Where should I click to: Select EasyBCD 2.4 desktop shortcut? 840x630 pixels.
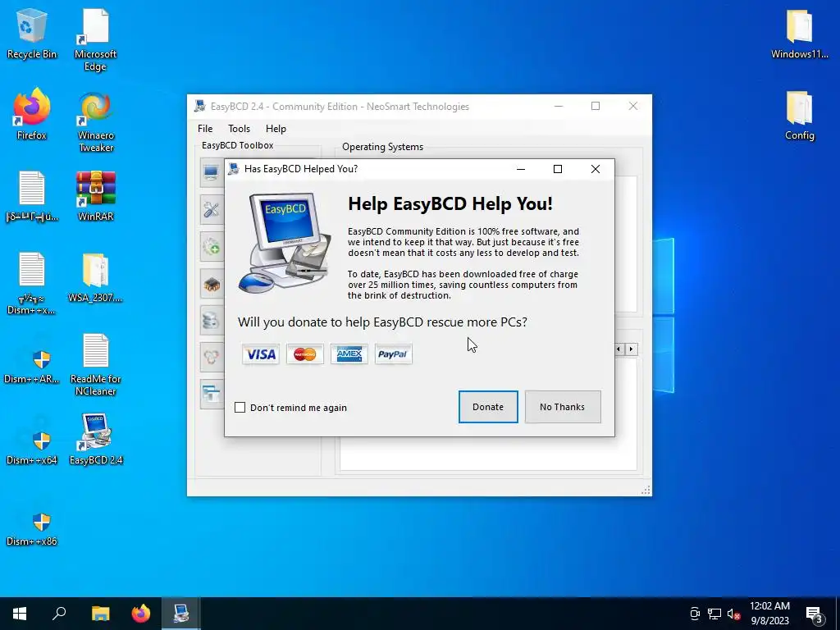[x=95, y=439]
